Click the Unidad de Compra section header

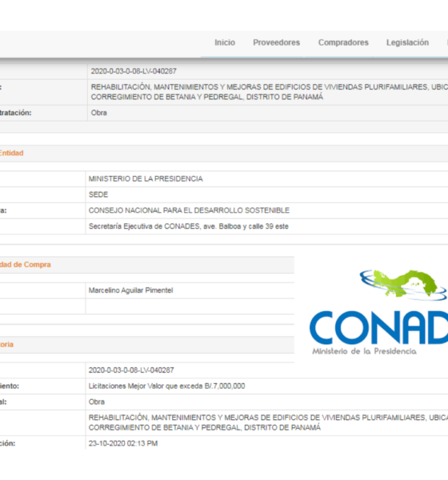click(x=25, y=265)
